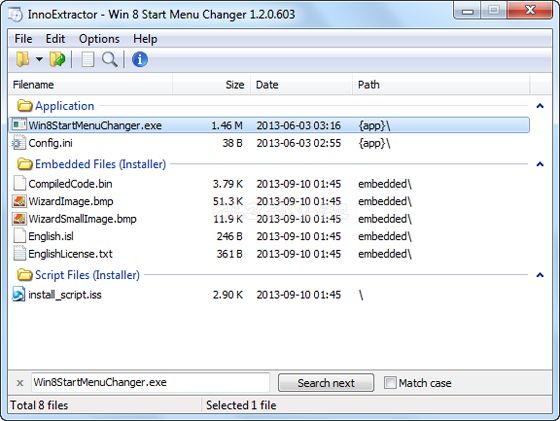Select the Config.ini file row

[x=269, y=143]
